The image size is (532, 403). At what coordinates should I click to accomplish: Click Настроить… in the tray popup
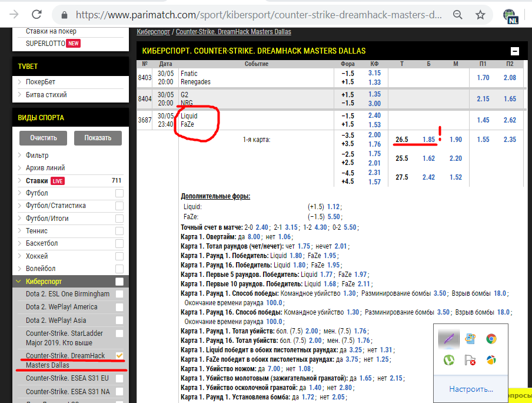coord(471,389)
